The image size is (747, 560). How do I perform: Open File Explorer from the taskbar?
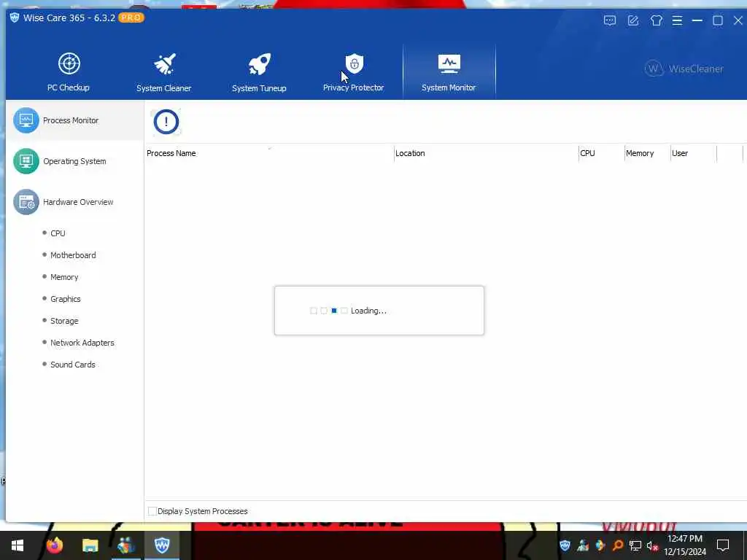coord(90,545)
